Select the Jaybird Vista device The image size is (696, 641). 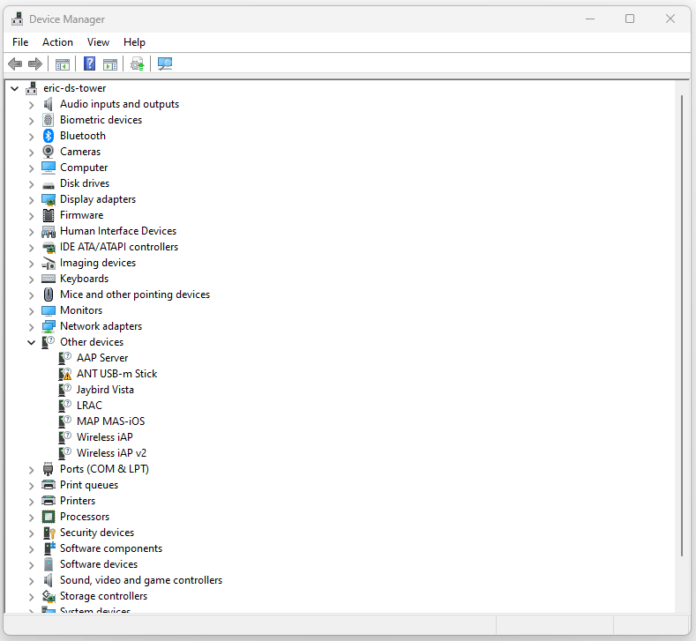pos(105,390)
